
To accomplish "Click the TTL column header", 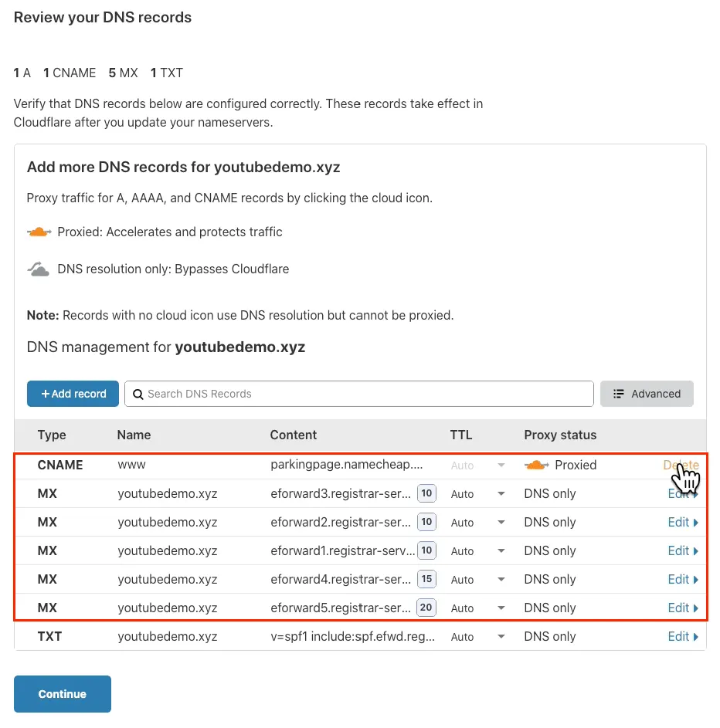I will [460, 435].
